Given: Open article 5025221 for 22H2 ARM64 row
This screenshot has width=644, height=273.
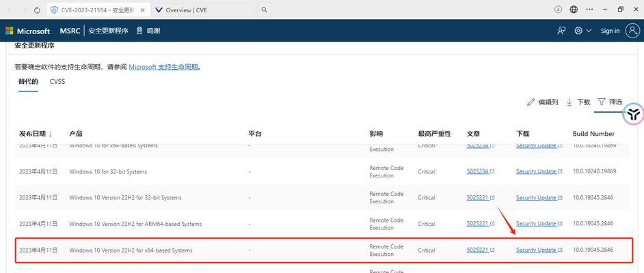Looking at the screenshot, I should coord(481,224).
